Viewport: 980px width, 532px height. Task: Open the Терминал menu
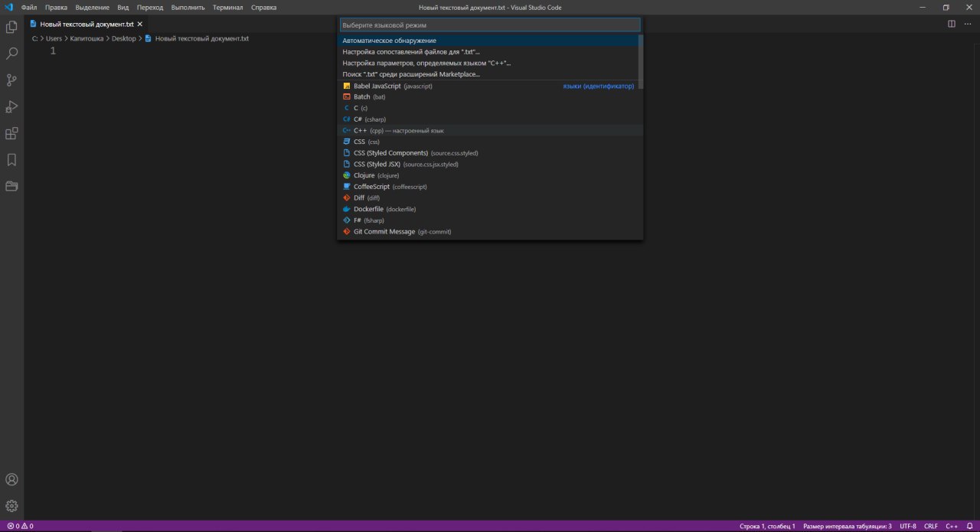pos(227,7)
